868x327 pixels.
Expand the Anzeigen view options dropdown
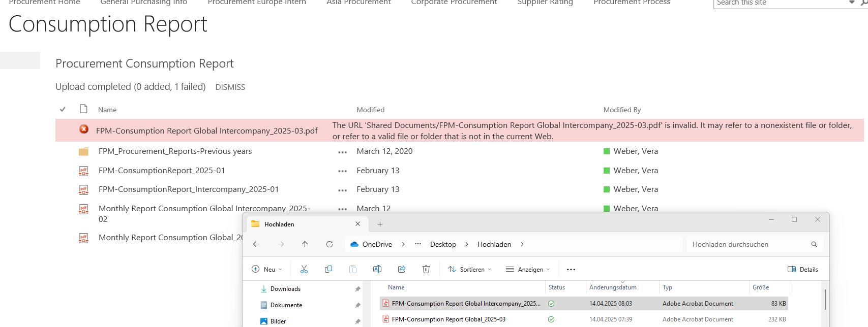(528, 269)
